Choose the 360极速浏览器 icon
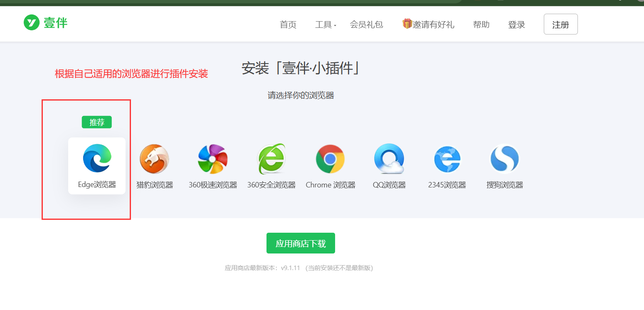 213,159
